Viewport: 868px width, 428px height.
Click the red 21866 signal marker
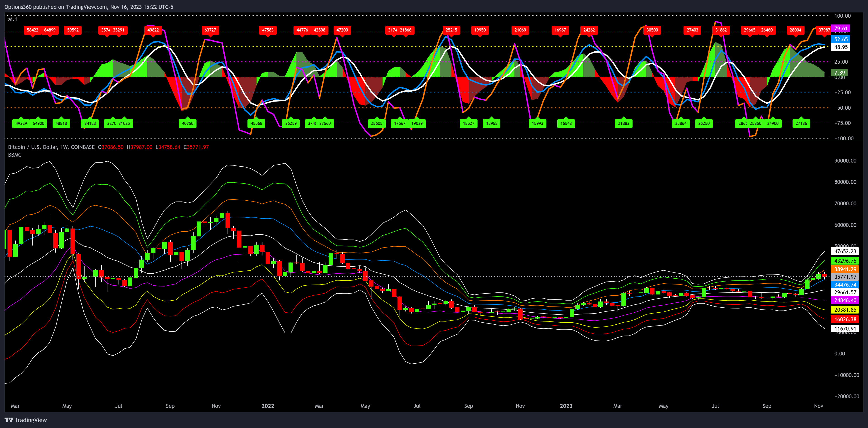pos(406,30)
